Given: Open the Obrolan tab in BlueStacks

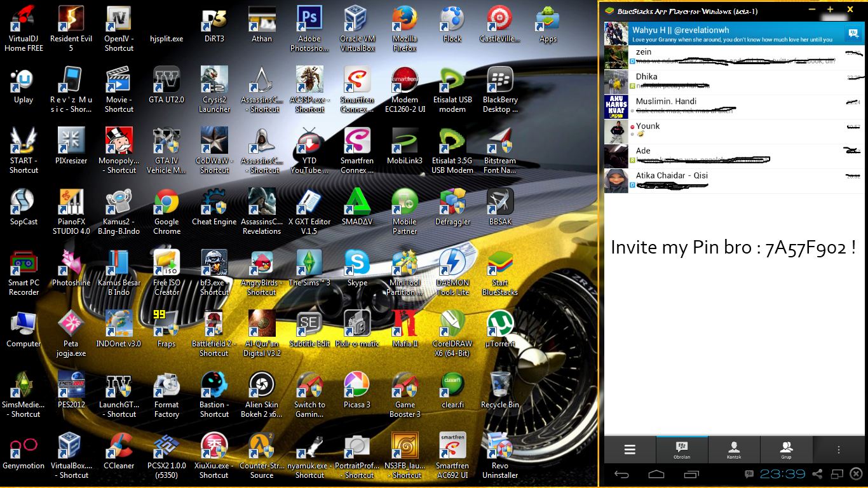Looking at the screenshot, I should [x=682, y=450].
